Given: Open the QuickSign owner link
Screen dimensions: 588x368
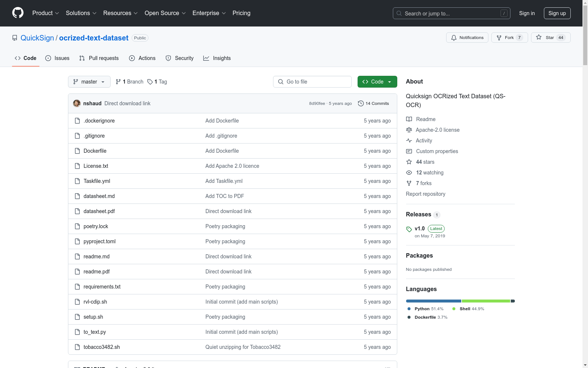Looking at the screenshot, I should click(x=37, y=38).
